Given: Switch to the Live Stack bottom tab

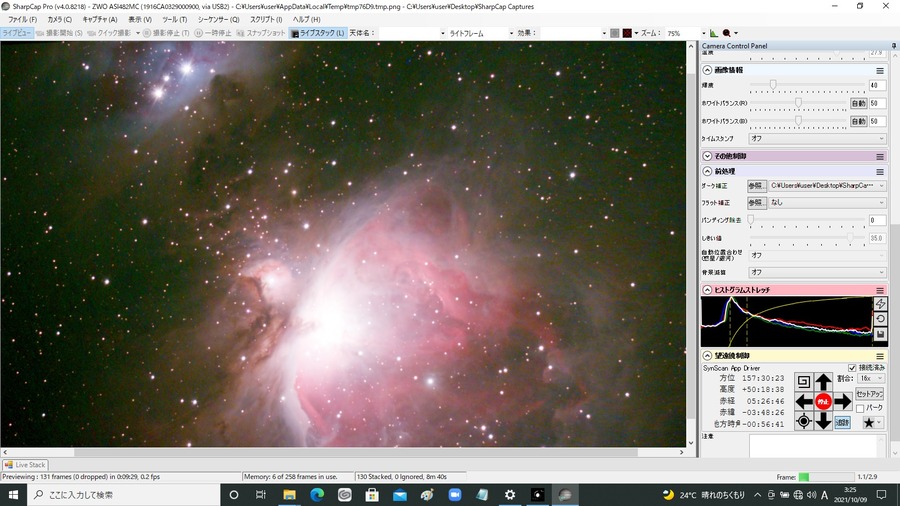Looking at the screenshot, I should (x=25, y=465).
